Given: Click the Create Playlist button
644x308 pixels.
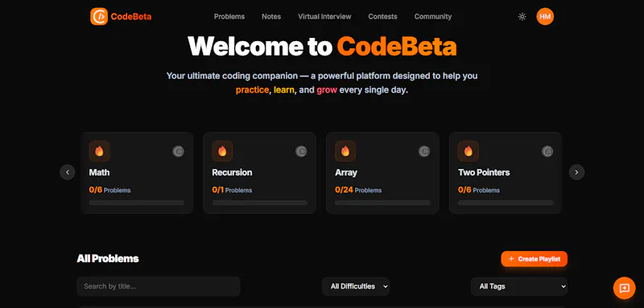Looking at the screenshot, I should pyautogui.click(x=534, y=259).
